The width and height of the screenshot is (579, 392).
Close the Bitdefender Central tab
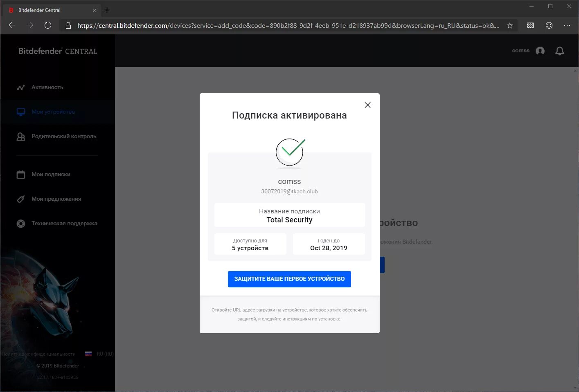95,10
